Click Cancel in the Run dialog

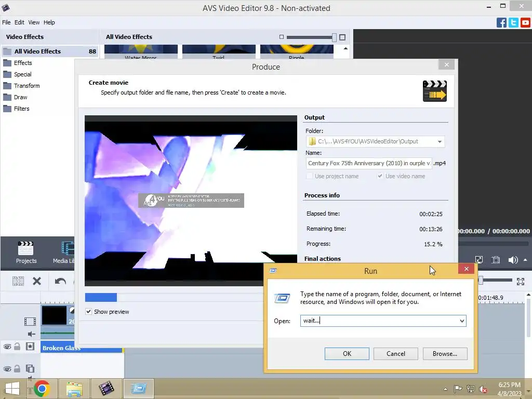coord(395,353)
